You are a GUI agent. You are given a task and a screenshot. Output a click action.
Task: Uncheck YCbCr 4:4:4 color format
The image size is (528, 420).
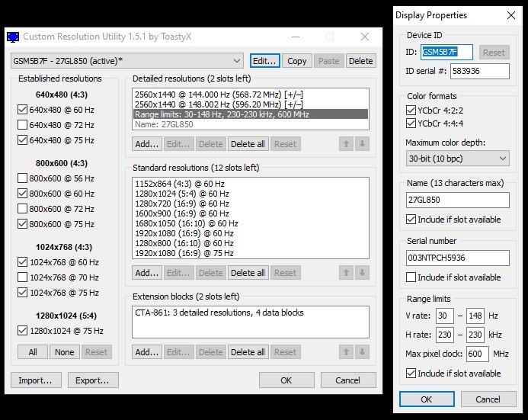coord(411,123)
